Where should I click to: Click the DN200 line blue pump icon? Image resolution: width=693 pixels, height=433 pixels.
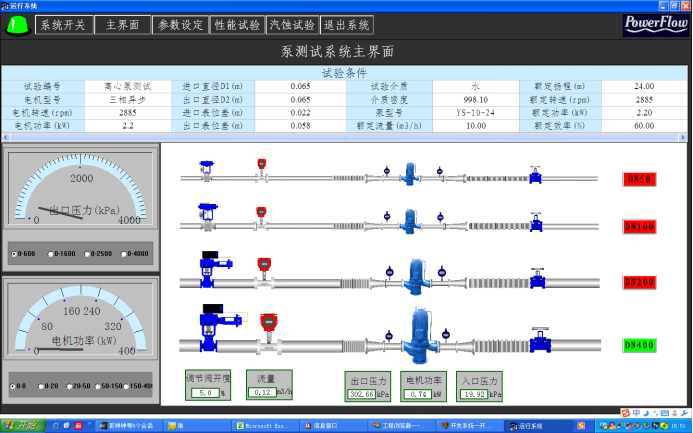click(x=417, y=277)
